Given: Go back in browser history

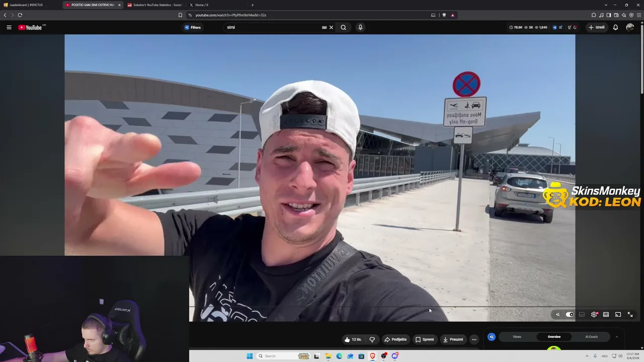Looking at the screenshot, I should tap(5, 15).
